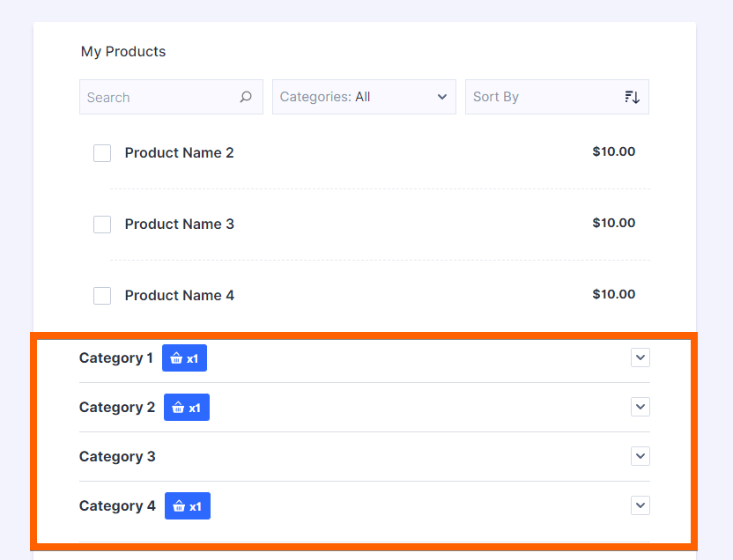Select Product Name 2 title
The height and width of the screenshot is (560, 733).
point(179,153)
